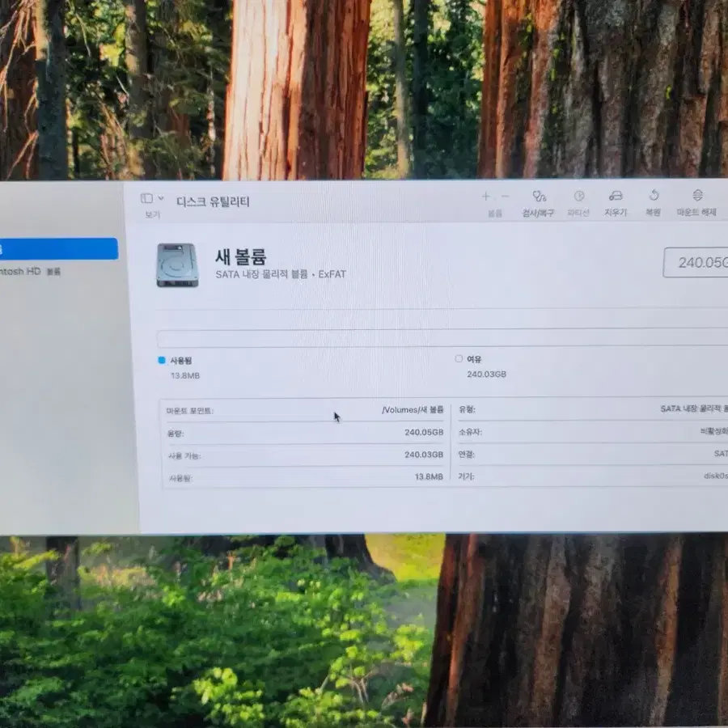Click the 소유자 row label

pos(470,432)
